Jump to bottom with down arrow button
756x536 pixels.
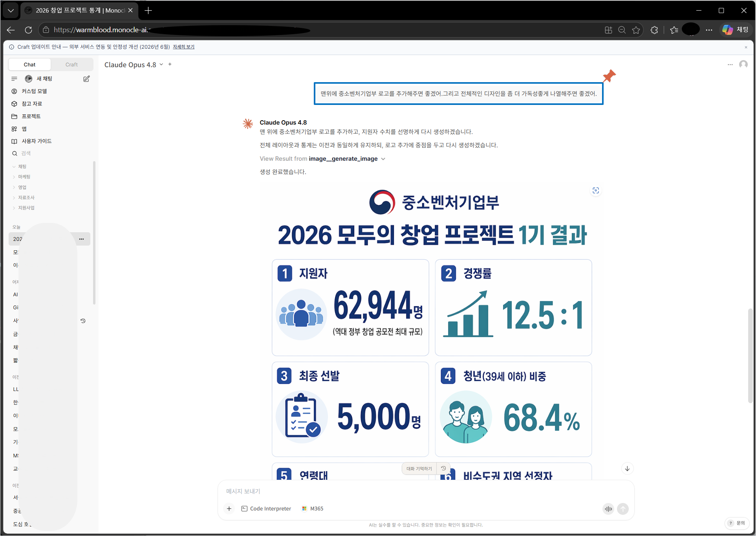point(627,468)
